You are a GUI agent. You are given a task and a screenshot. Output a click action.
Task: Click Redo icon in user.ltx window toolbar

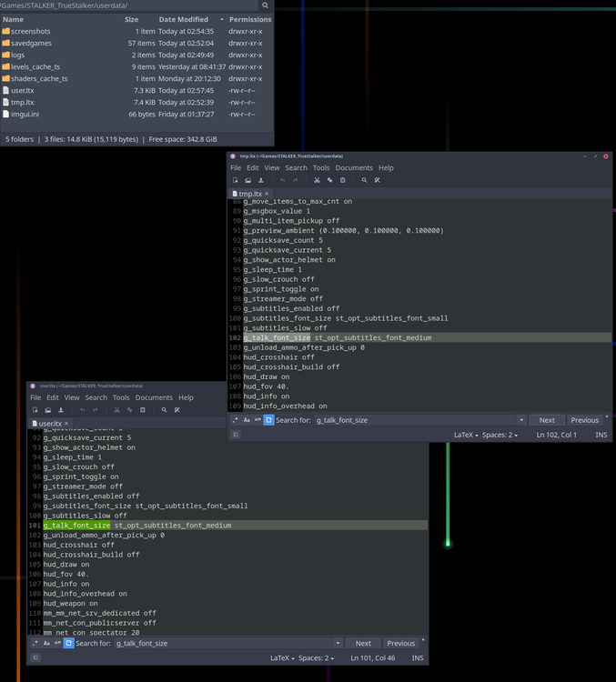tap(95, 410)
